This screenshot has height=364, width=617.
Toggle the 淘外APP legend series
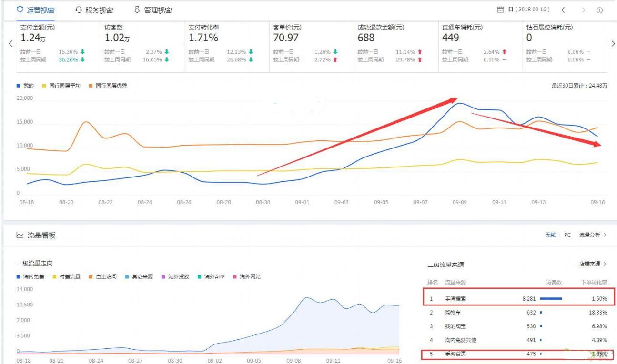(211, 277)
